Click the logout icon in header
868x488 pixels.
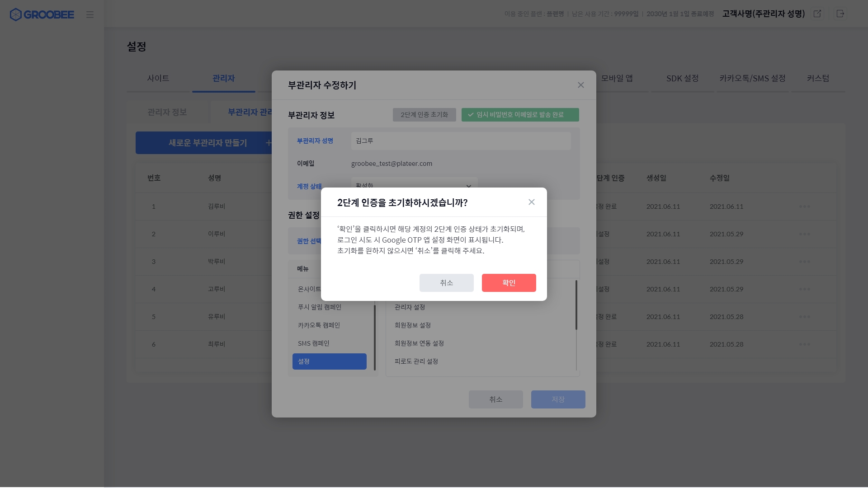840,14
